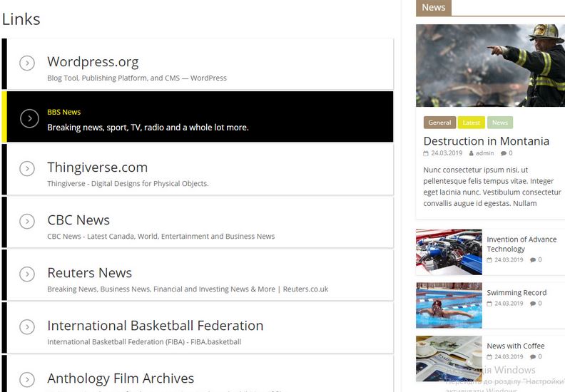This screenshot has height=392, width=565.
Task: Click the arrow circle icon beside Thingiverse.com
Action: coord(27,168)
